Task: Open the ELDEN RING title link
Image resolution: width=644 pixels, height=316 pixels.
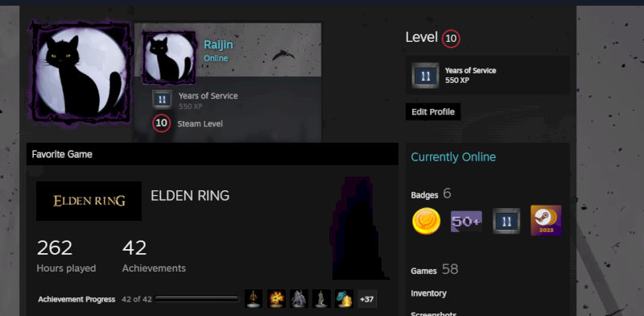Action: tap(190, 196)
